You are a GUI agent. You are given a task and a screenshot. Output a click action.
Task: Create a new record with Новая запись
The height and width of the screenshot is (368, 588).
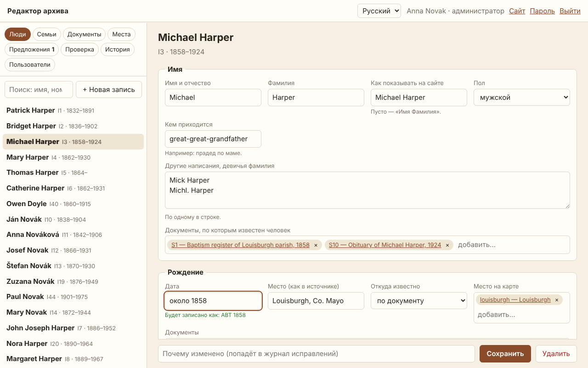(x=109, y=90)
